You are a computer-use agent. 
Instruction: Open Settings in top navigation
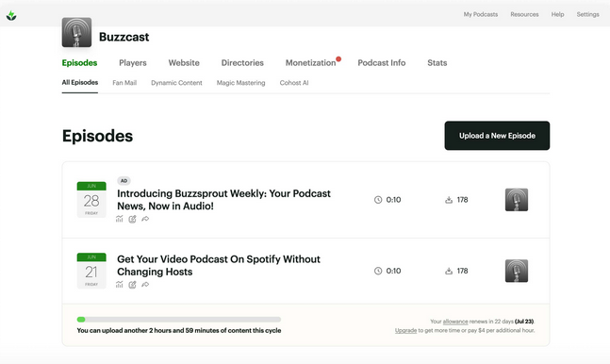587,14
